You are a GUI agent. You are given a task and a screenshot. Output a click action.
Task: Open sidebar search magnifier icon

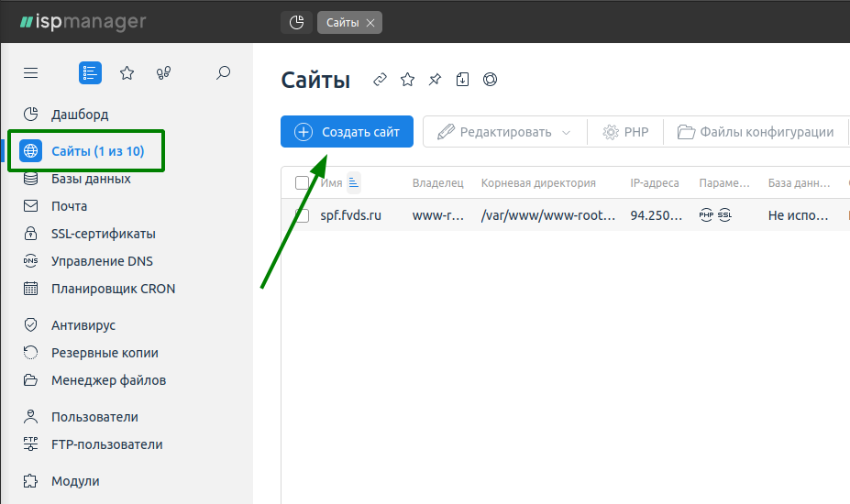pyautogui.click(x=223, y=72)
